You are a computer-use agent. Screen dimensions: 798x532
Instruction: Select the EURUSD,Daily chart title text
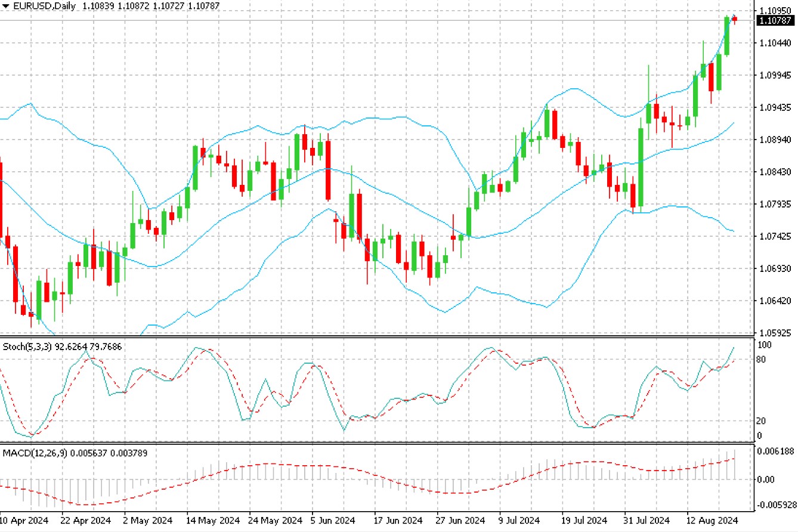coord(39,5)
